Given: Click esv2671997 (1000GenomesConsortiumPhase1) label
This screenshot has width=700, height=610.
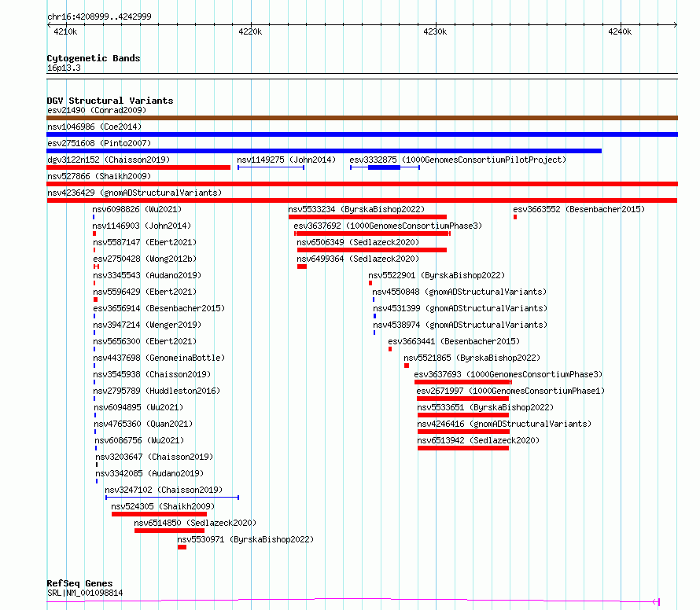Looking at the screenshot, I should tap(510, 391).
